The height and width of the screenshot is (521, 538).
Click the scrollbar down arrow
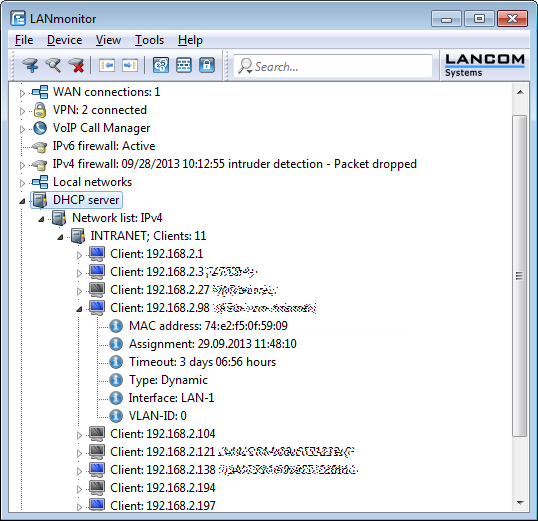520,503
